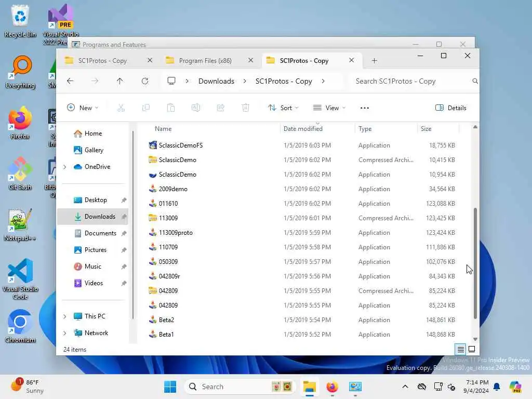Go back with the left arrow
Viewport: 532px width, 399px height.
click(70, 81)
